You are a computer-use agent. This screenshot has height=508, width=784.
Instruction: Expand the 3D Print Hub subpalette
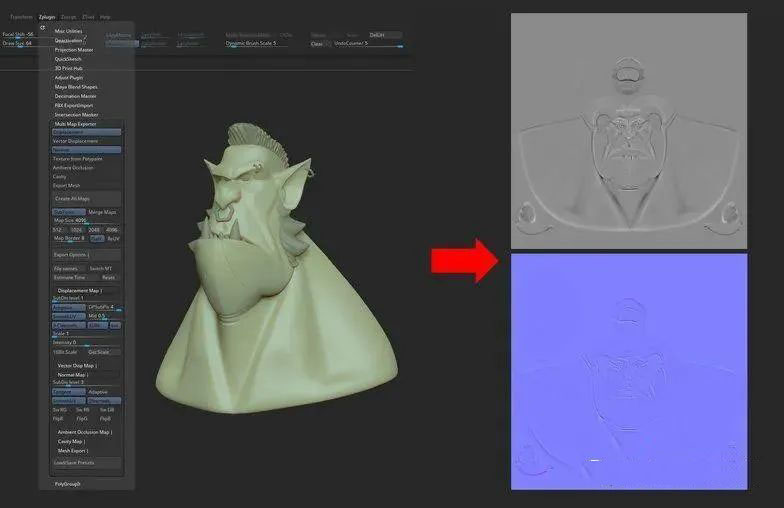[x=68, y=68]
